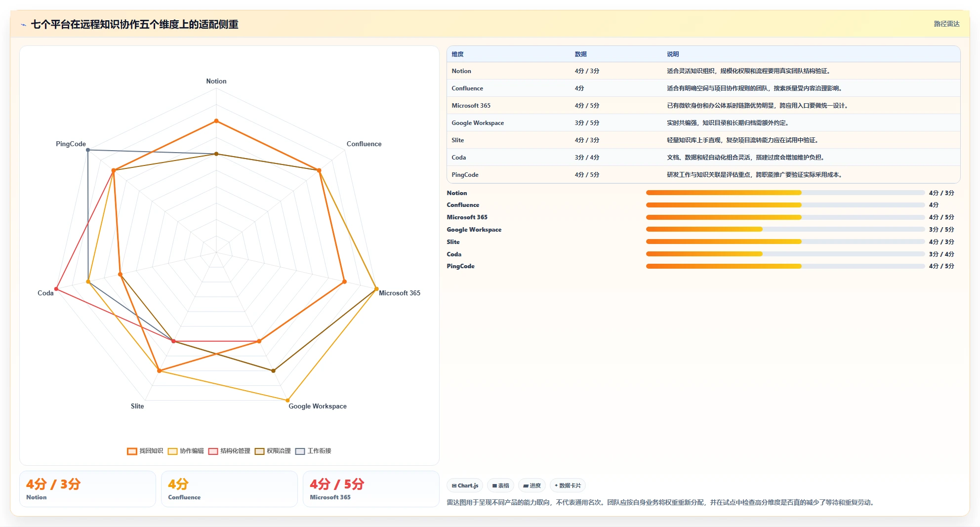Open the Notion score card showing 4分 / 3分

tap(87, 489)
